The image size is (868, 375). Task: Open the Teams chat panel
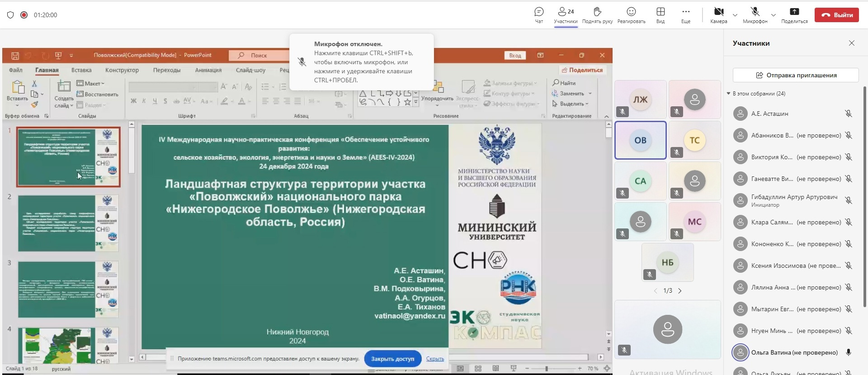(x=538, y=15)
